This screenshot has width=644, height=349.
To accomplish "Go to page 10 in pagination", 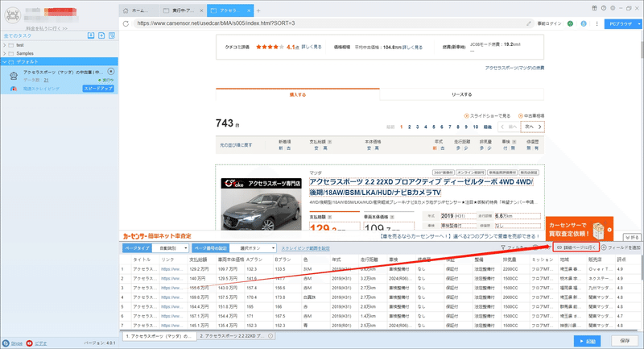I will (476, 127).
